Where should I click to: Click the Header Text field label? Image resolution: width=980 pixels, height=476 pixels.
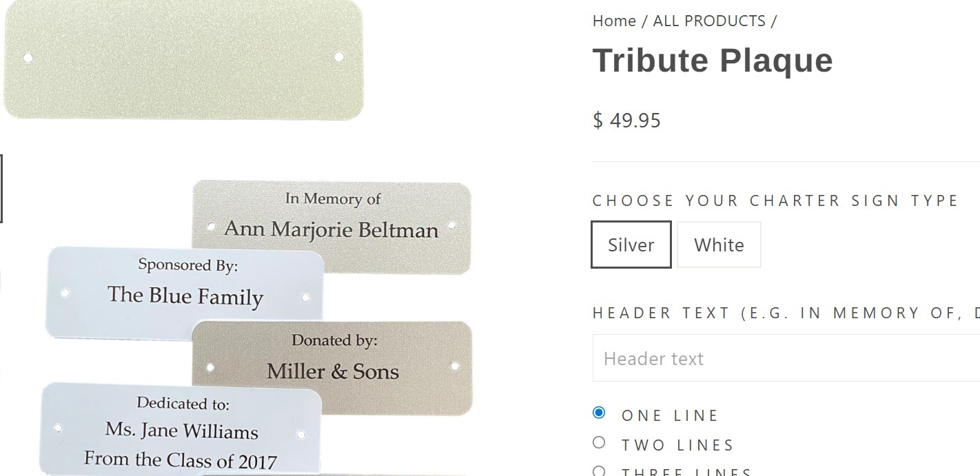[786, 313]
